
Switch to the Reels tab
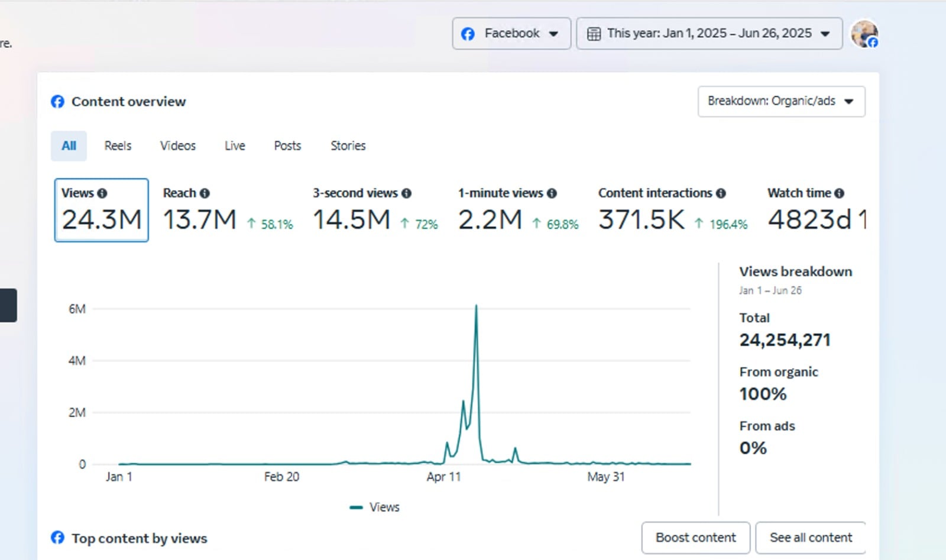(x=118, y=146)
